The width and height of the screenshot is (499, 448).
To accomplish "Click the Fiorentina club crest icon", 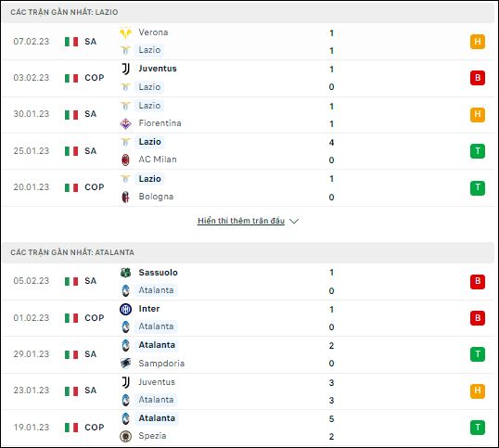I will click(x=126, y=123).
